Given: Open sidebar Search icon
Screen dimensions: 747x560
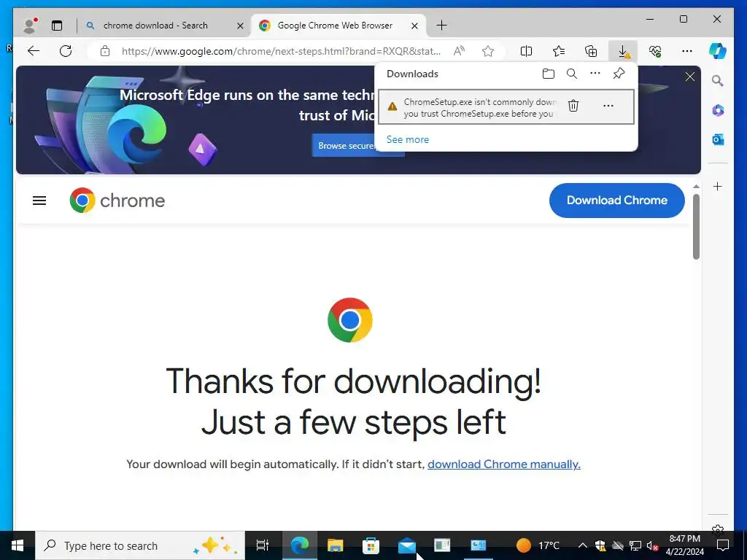Looking at the screenshot, I should coord(718,81).
